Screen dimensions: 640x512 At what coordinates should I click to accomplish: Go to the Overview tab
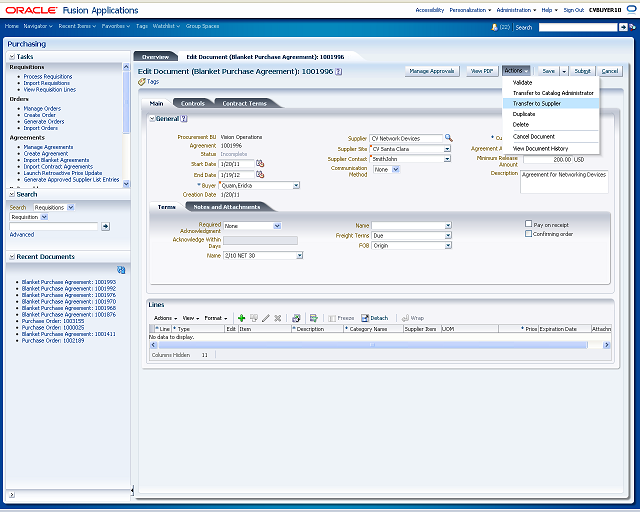pyautogui.click(x=156, y=57)
